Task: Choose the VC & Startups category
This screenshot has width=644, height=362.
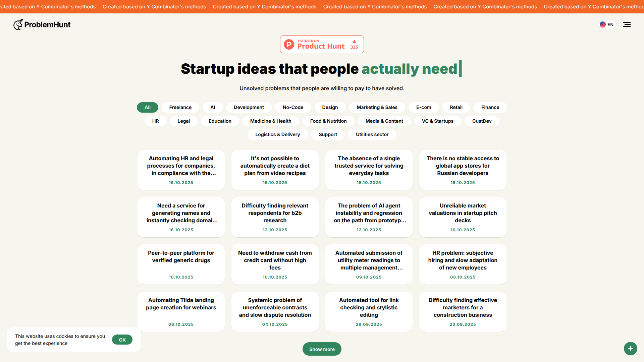Action: click(438, 121)
